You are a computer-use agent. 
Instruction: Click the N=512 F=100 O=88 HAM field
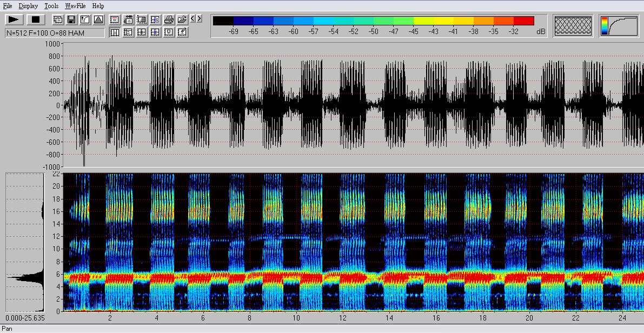click(55, 33)
